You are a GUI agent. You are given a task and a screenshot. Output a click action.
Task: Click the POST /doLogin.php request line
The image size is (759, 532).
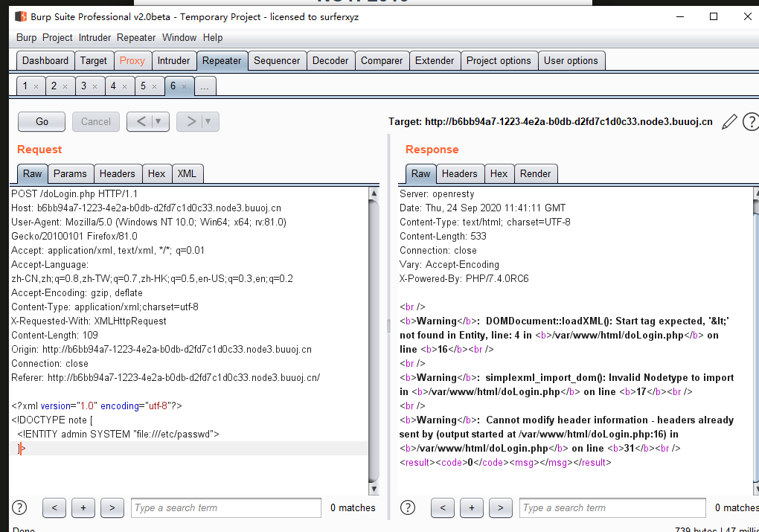click(74, 194)
